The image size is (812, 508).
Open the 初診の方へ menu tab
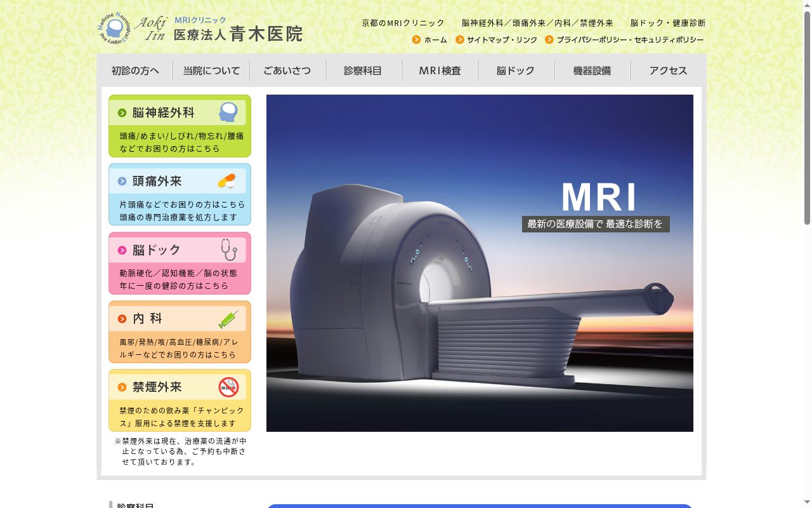(x=135, y=70)
